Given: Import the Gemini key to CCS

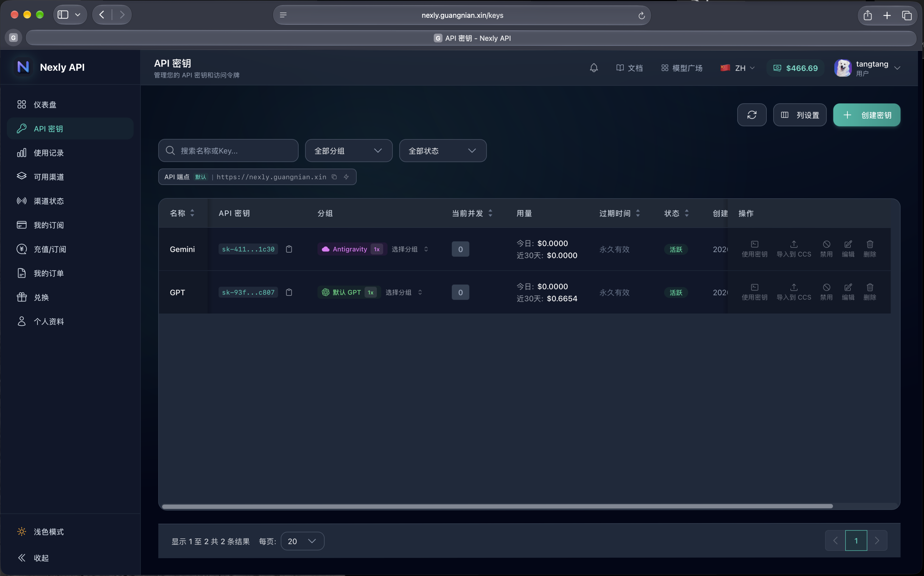Looking at the screenshot, I should (794, 249).
